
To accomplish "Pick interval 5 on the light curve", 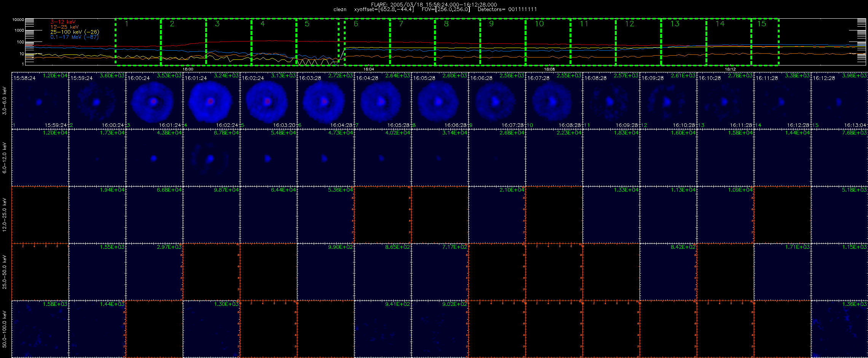I will (x=318, y=42).
